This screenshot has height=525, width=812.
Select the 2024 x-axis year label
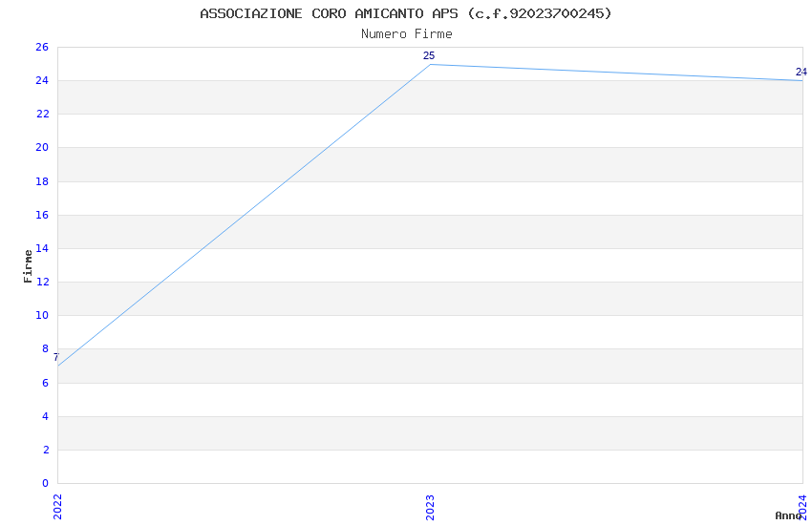(x=802, y=507)
